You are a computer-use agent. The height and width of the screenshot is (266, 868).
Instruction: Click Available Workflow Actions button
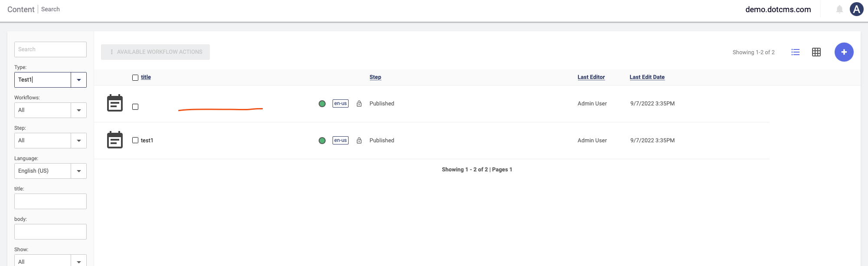(155, 52)
